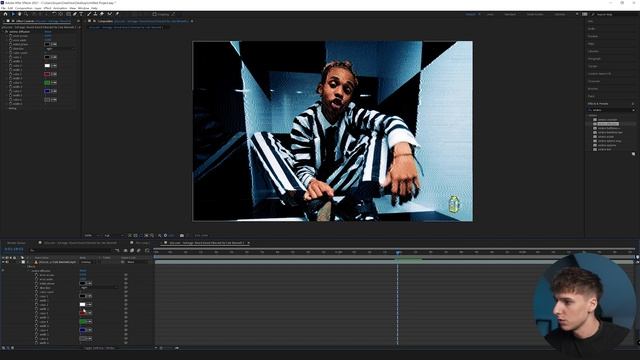Click the green color swatch in the timeline
Image resolution: width=640 pixels, height=360 pixels.
coord(82,322)
